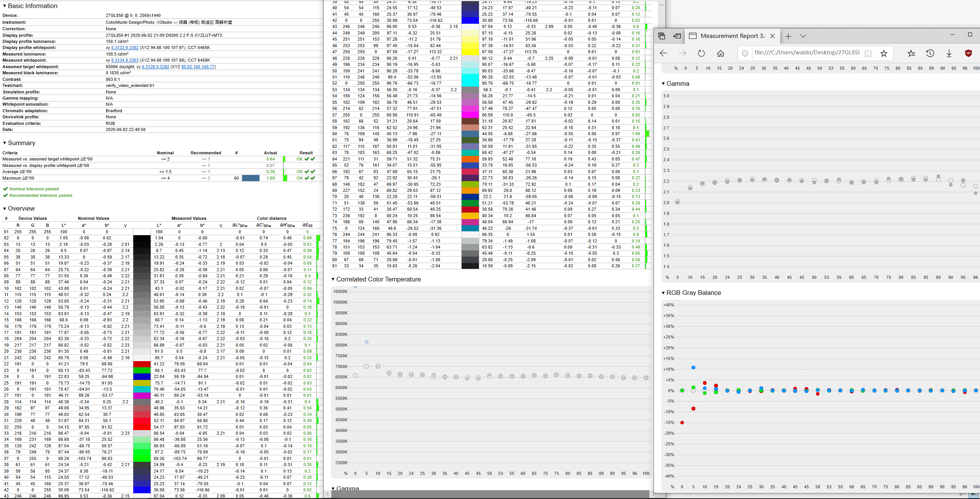This screenshot has height=499, width=980.
Task: Click 'Recommended tolerance passed' text
Action: (x=41, y=195)
